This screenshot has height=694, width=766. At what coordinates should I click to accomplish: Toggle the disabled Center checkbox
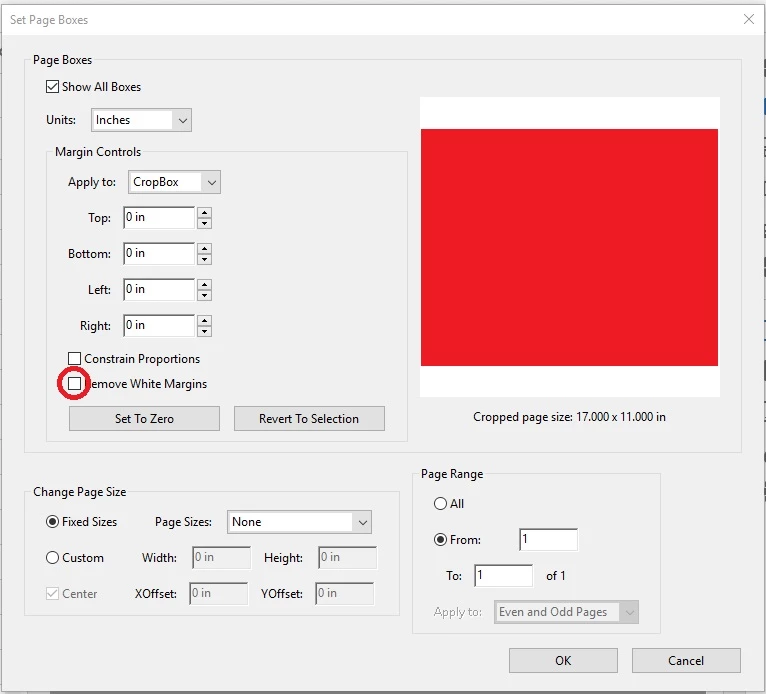[52, 594]
